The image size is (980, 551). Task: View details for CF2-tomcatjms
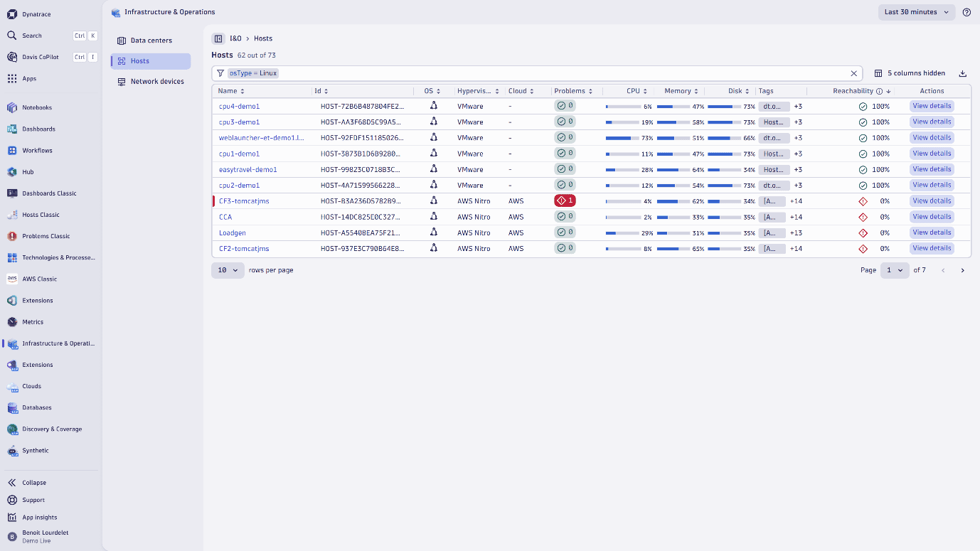click(x=932, y=248)
